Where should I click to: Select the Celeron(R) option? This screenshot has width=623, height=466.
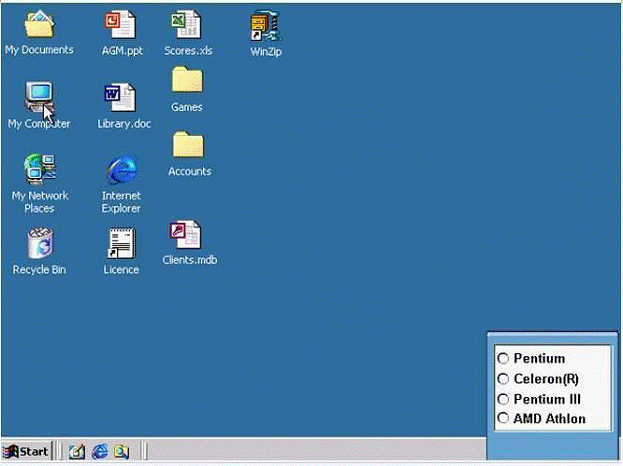click(504, 378)
